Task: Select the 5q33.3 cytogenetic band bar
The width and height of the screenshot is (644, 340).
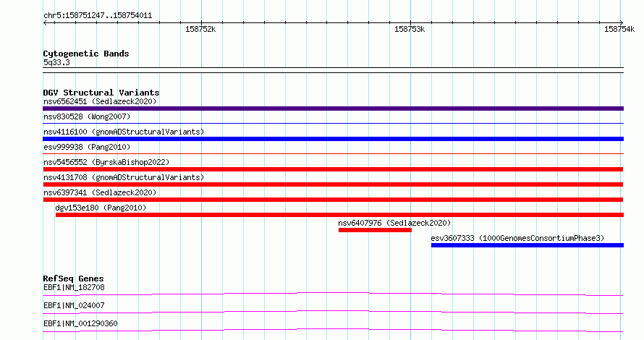Action: [x=333, y=70]
